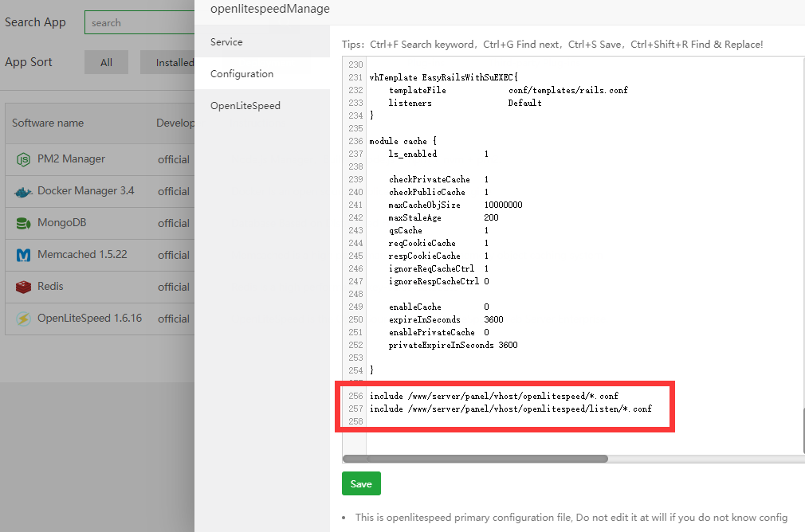The height and width of the screenshot is (532, 805).
Task: Click the Redis red cube icon
Action: pyautogui.click(x=23, y=287)
